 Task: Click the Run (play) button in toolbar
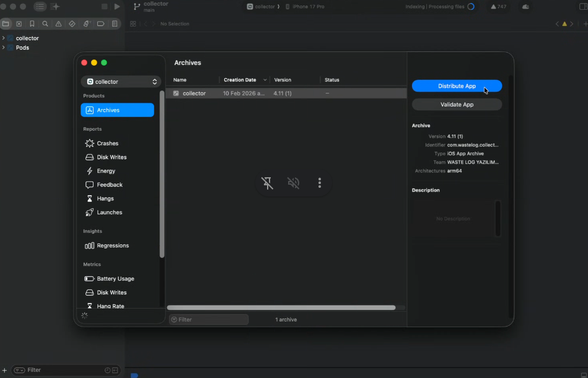tap(117, 7)
